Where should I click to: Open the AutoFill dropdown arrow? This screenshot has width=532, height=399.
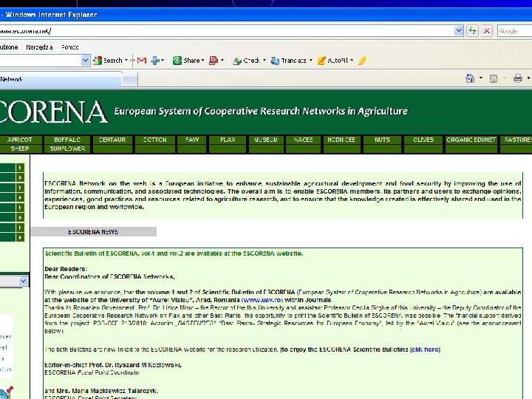coord(352,61)
